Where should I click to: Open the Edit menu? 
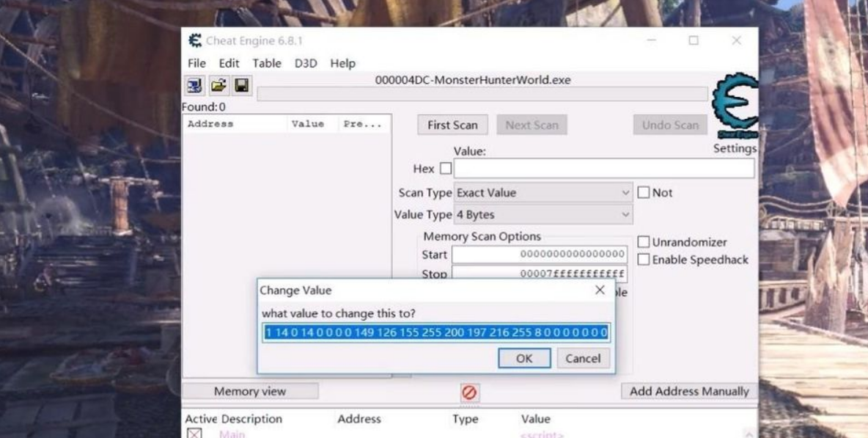pyautogui.click(x=229, y=63)
